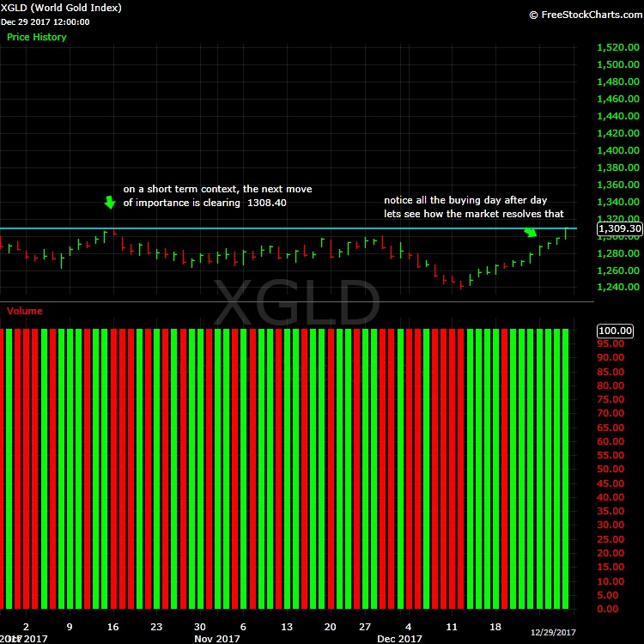Screen dimensions: 644x644
Task: Select the cyan horizontal line at 1308.40
Action: click(x=289, y=228)
